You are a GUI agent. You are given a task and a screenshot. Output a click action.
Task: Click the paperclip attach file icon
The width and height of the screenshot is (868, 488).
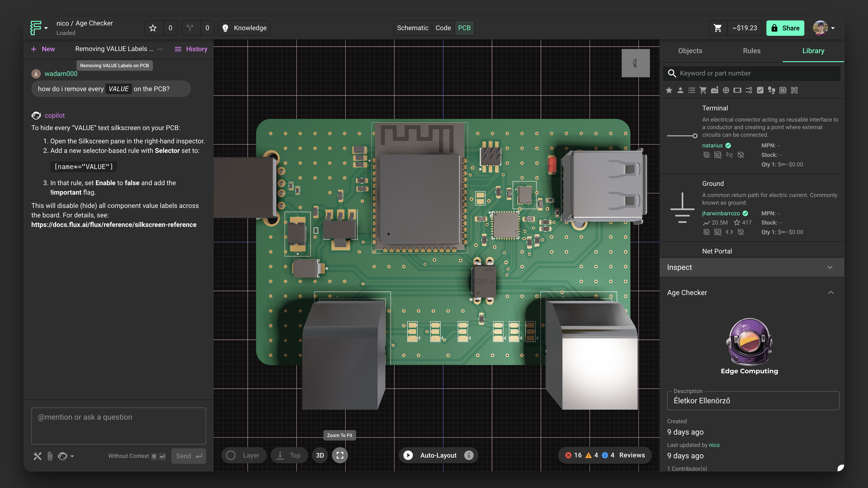[50, 456]
